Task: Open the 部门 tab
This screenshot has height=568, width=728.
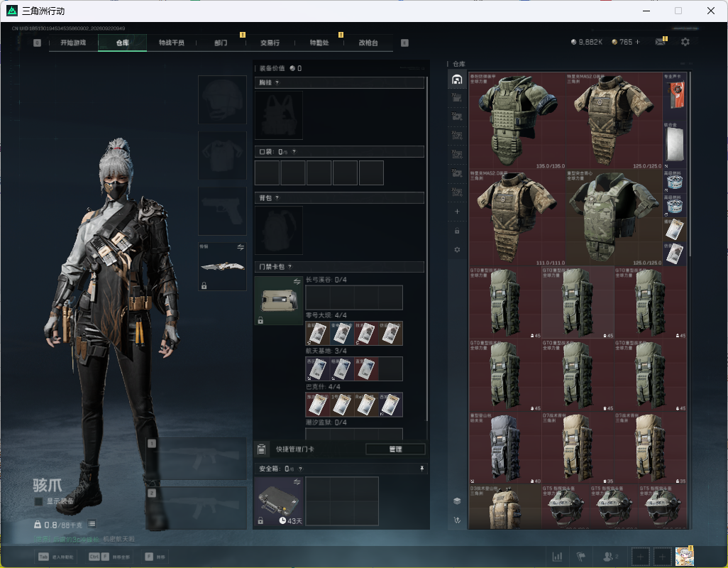Action: tap(221, 43)
